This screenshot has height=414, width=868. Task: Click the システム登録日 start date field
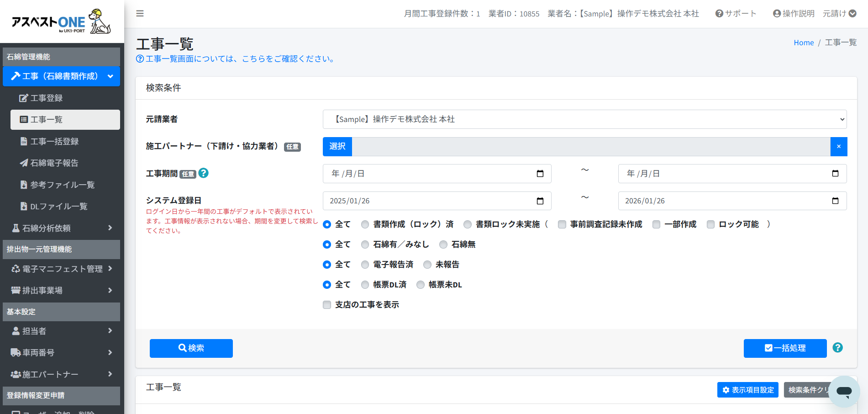pos(429,201)
